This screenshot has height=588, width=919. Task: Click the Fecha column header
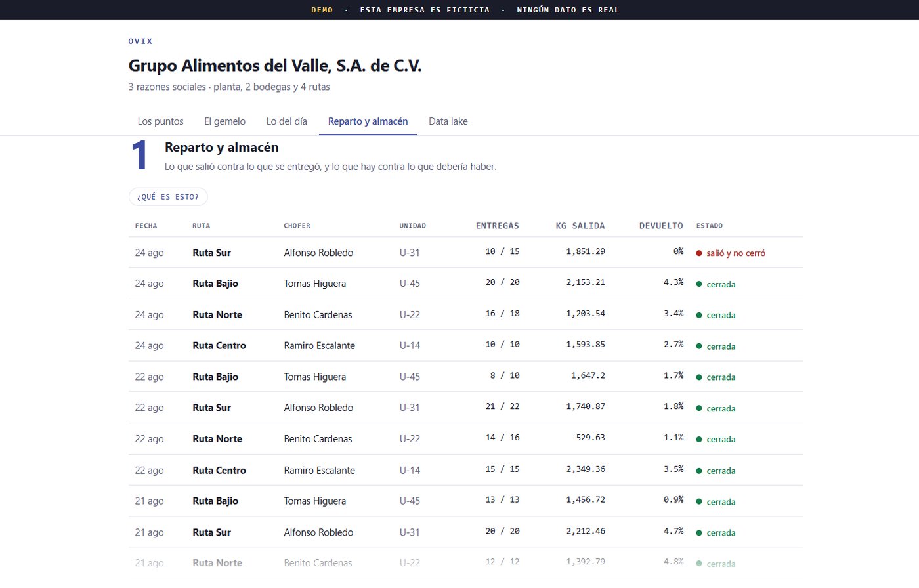click(x=146, y=226)
